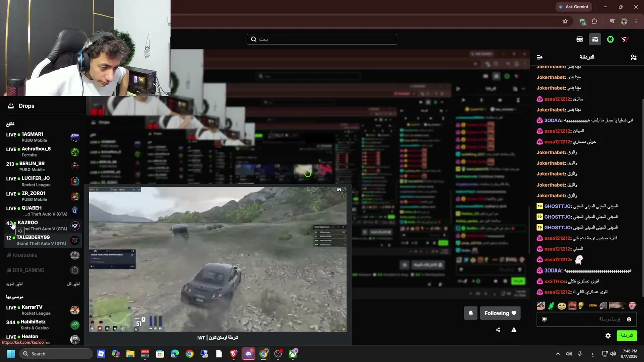The width and height of the screenshot is (644, 362).
Task: Open Discord from the taskbar
Action: coord(249,354)
